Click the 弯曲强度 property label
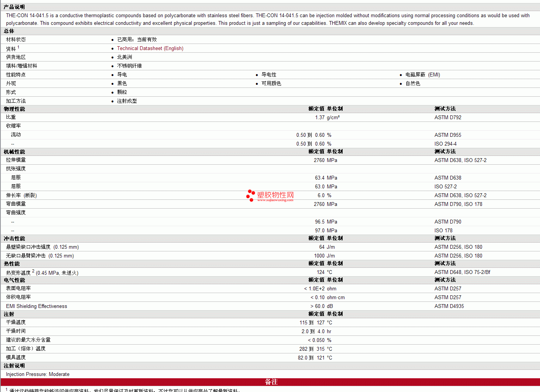The width and height of the screenshot is (540, 392). coord(16,213)
